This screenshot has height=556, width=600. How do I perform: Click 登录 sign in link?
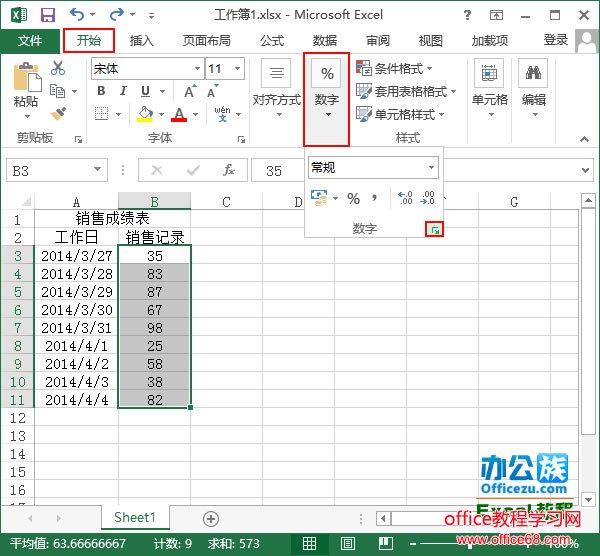pos(556,40)
